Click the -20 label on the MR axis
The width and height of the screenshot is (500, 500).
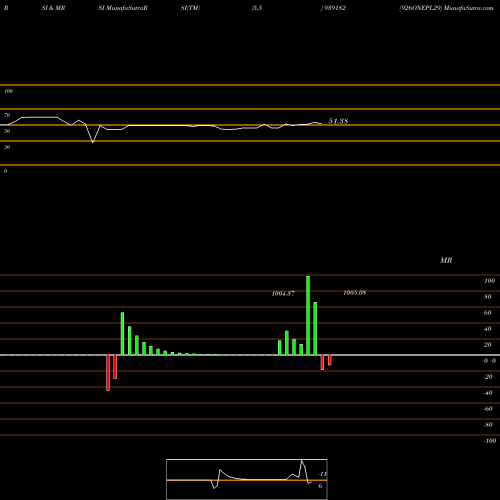[488, 377]
